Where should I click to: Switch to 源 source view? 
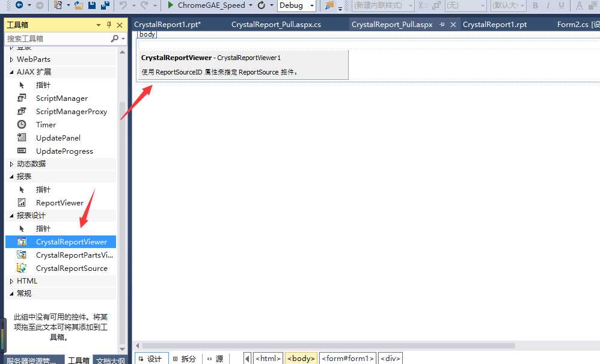click(215, 359)
